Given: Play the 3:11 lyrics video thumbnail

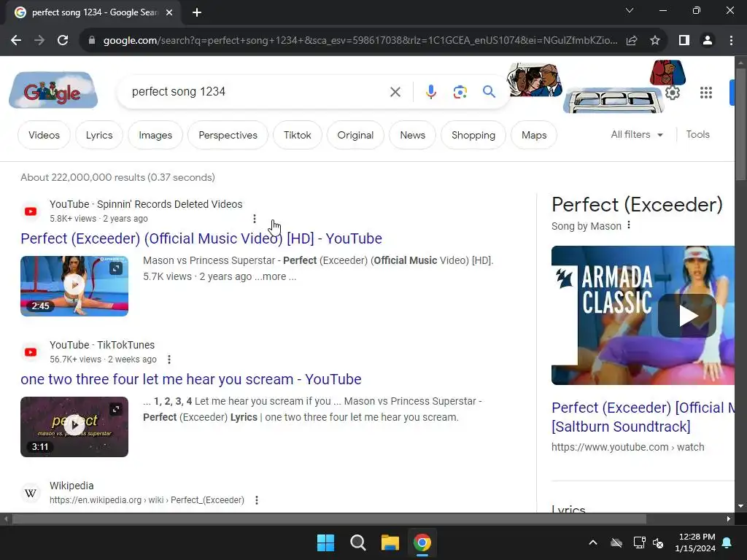Looking at the screenshot, I should click(74, 427).
